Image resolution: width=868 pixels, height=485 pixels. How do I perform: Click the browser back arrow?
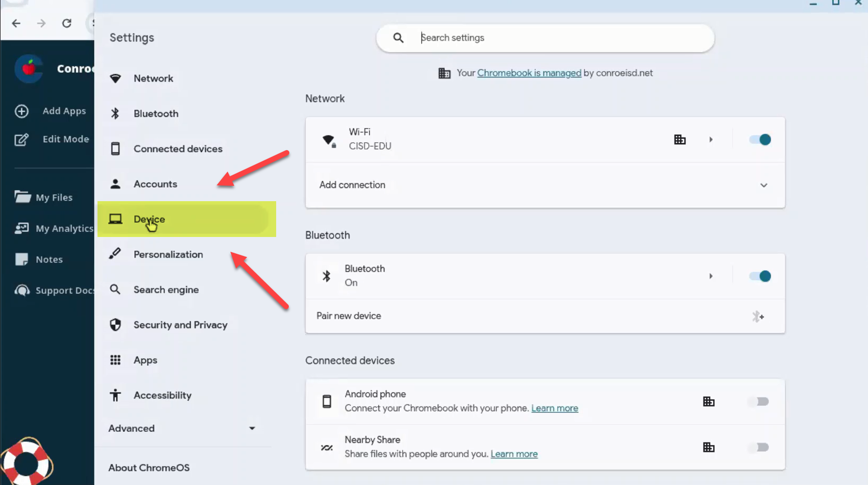pos(16,23)
